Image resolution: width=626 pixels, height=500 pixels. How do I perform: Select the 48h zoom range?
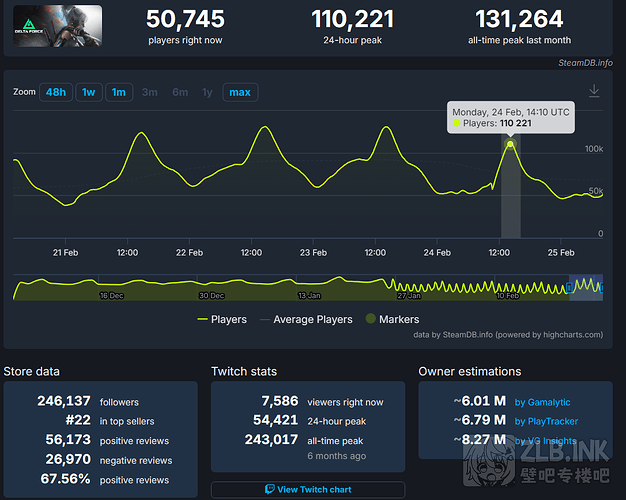tap(56, 92)
